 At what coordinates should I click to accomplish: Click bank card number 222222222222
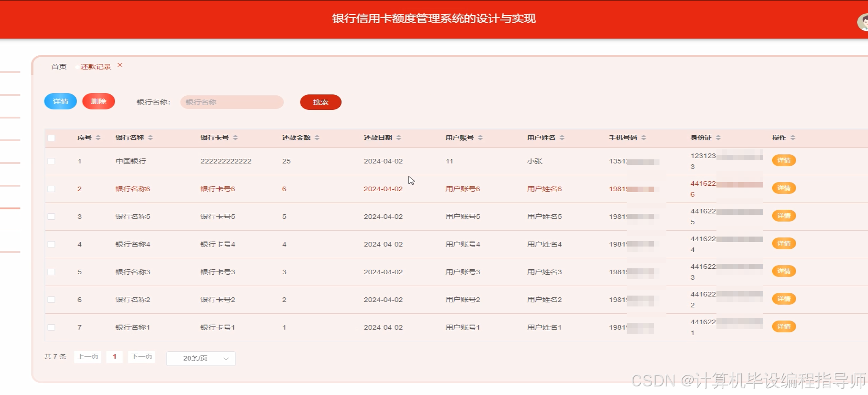(226, 161)
